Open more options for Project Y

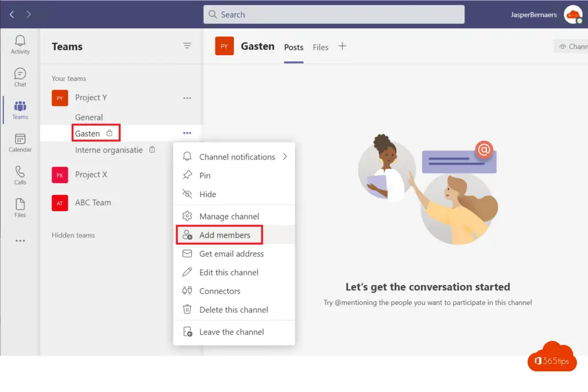(187, 98)
